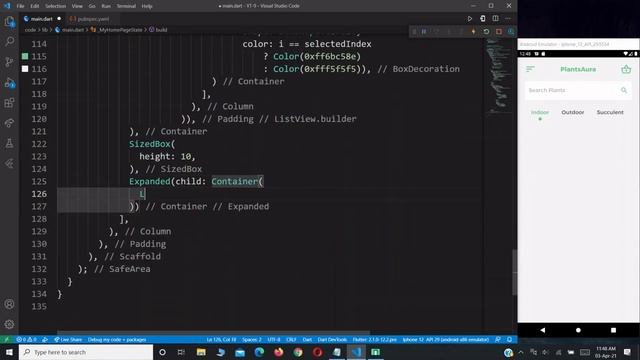
Task: Open the Testing flask view
Action: (9, 143)
